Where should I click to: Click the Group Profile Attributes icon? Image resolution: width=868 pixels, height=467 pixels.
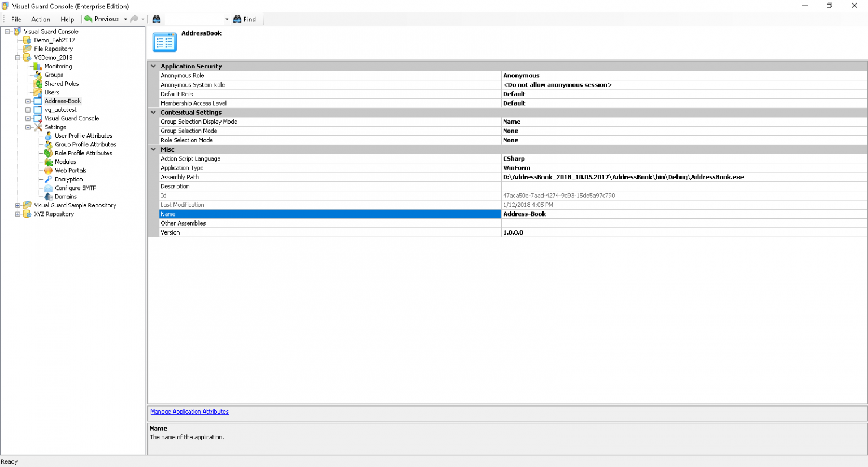coord(49,145)
